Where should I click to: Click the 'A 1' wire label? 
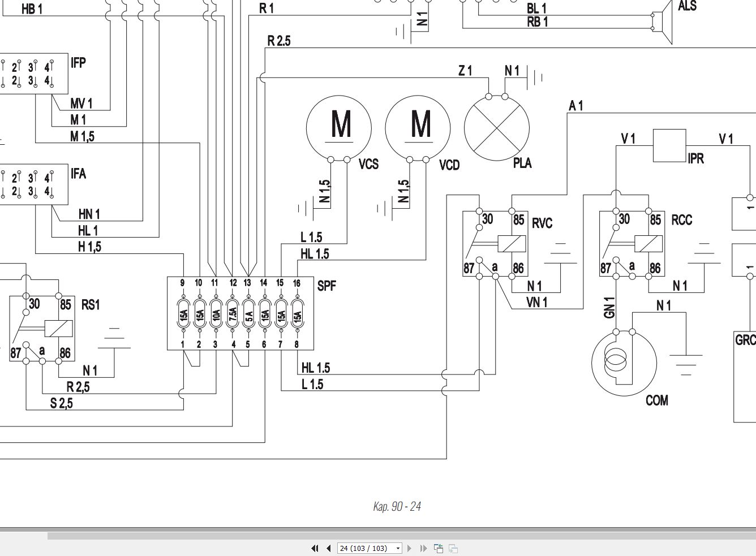(576, 105)
